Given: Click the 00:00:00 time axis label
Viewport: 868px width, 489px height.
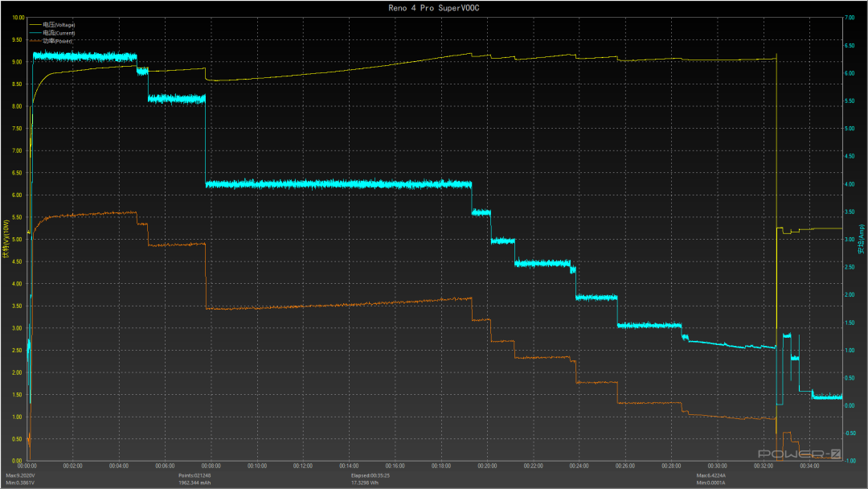Looking at the screenshot, I should [x=27, y=466].
